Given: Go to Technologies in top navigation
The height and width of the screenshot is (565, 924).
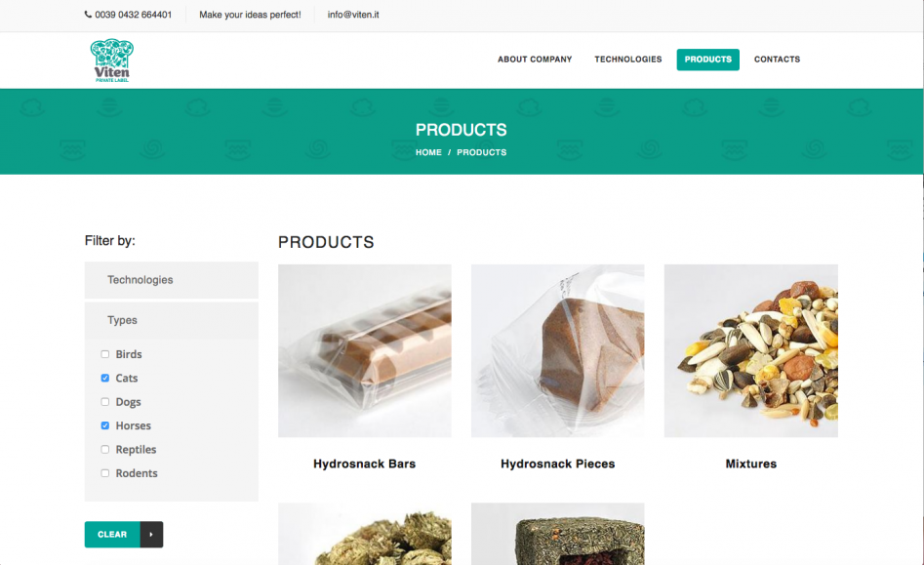Looking at the screenshot, I should tap(628, 60).
